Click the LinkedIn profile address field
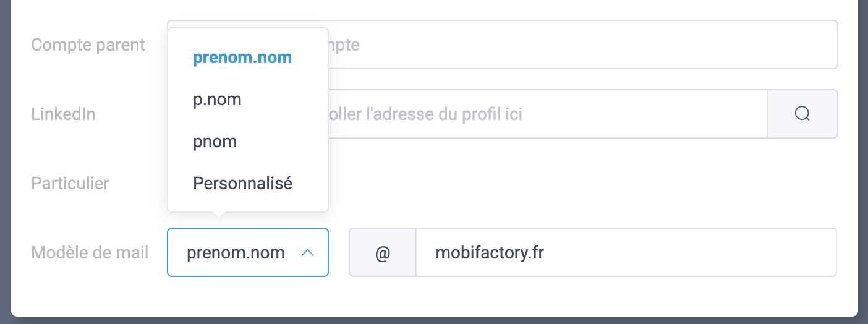The image size is (868, 324). 544,114
